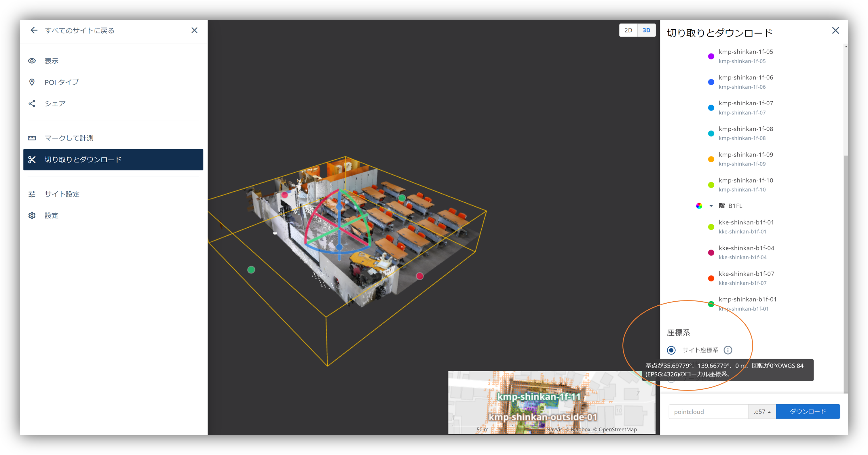Select the ruler マークして計測 tool
The width and height of the screenshot is (868, 455).
click(x=32, y=138)
